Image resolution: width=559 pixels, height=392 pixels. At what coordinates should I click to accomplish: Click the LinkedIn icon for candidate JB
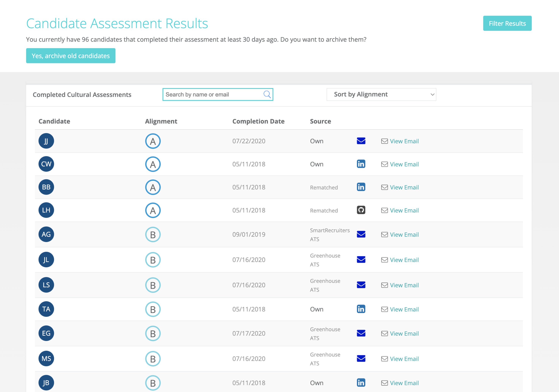361,382
